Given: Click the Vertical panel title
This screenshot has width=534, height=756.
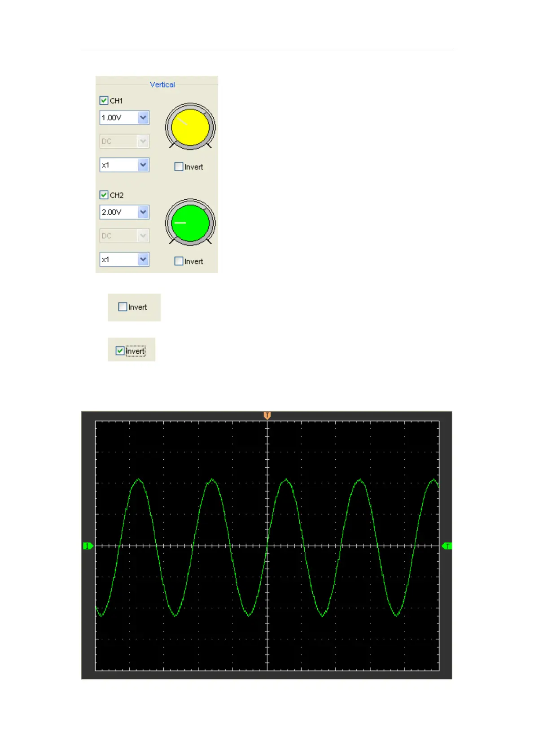Looking at the screenshot, I should pyautogui.click(x=162, y=84).
